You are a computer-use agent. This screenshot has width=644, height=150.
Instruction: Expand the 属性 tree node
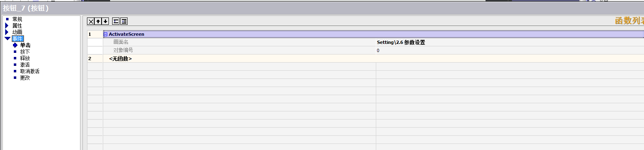7,26
